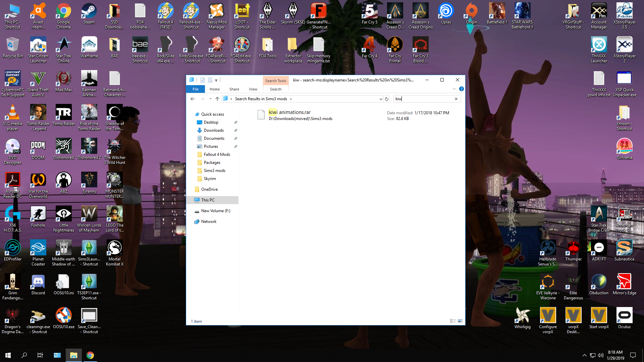This screenshot has width=644, height=362.
Task: Click the Explorer back arrow
Action: pyautogui.click(x=192, y=99)
